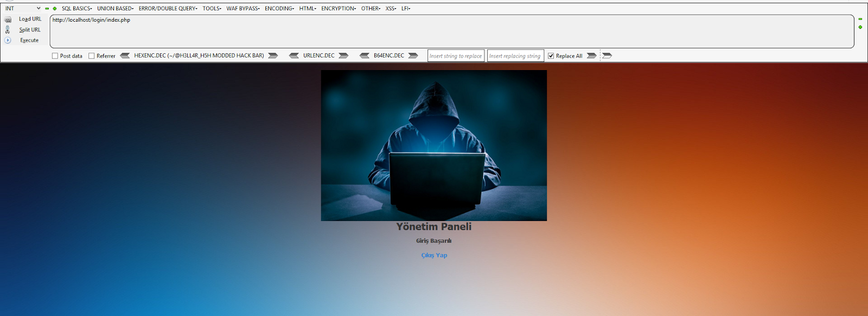Click the Çıkış Yap logout link
Screen dimensions: 868x316
pos(434,255)
